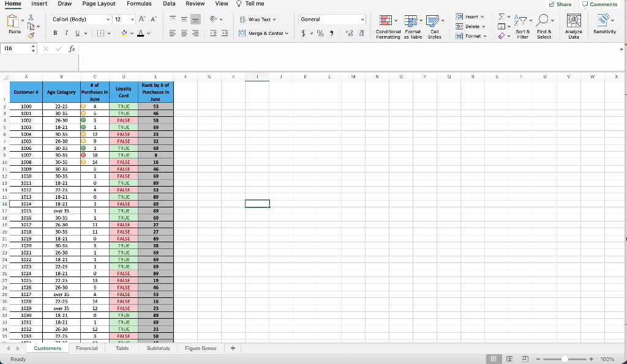Click the text orientation icon
The image size is (627, 364).
pyautogui.click(x=213, y=19)
